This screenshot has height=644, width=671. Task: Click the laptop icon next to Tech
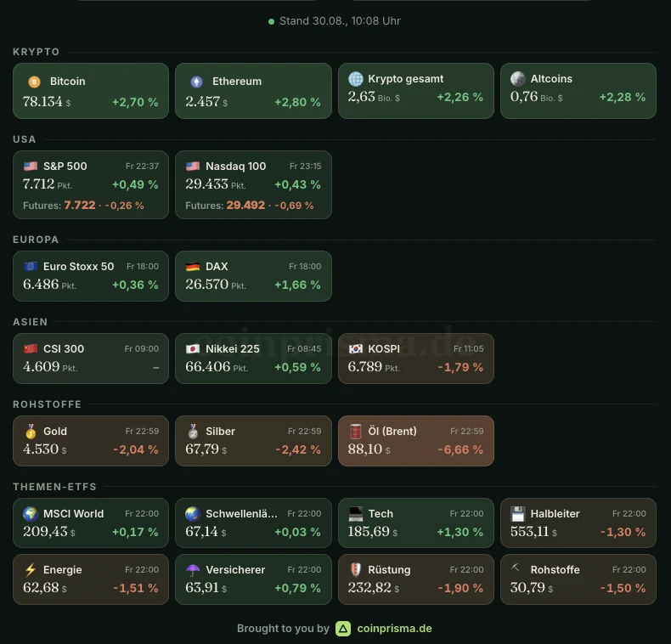coord(356,513)
